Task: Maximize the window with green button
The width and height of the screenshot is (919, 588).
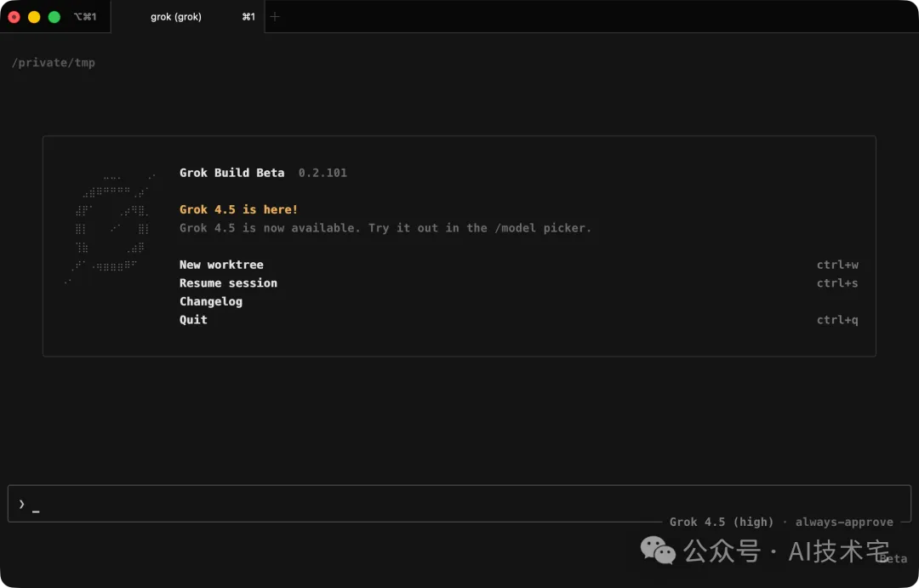Action: pos(54,17)
